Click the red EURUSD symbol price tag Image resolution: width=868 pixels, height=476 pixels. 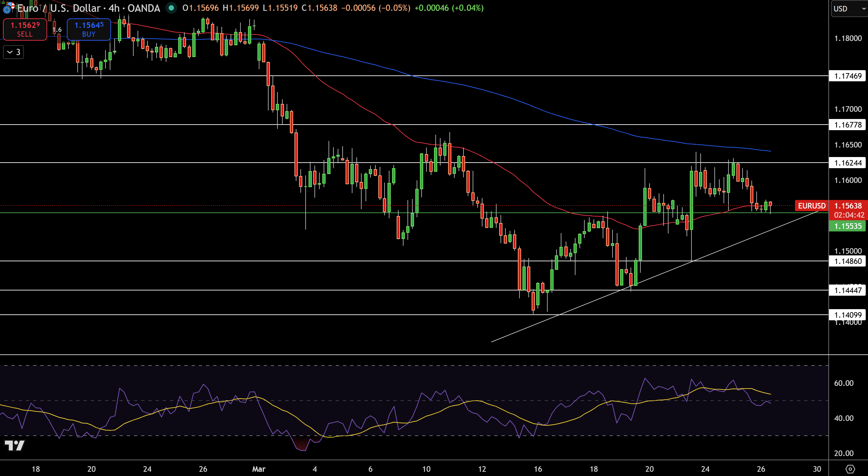coord(811,206)
